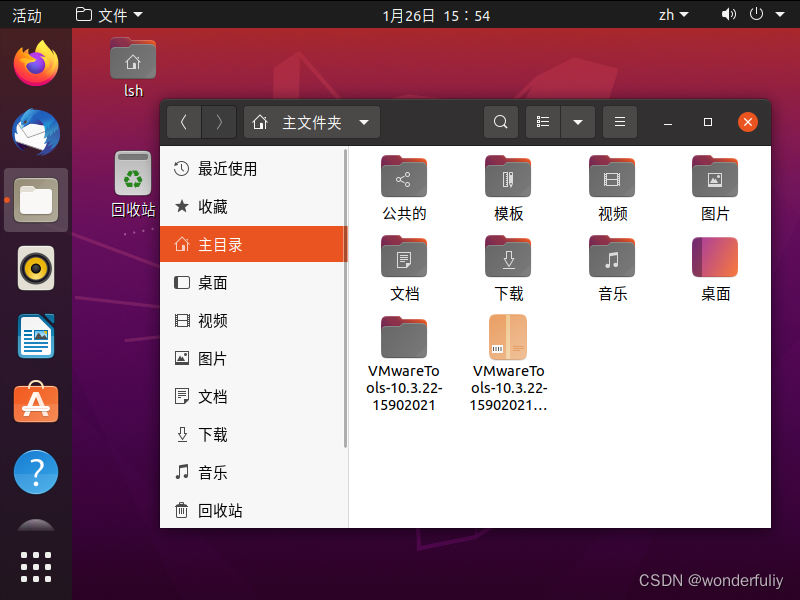The image size is (800, 600).
Task: Select the lsh home folder on desktop
Action: pyautogui.click(x=133, y=68)
